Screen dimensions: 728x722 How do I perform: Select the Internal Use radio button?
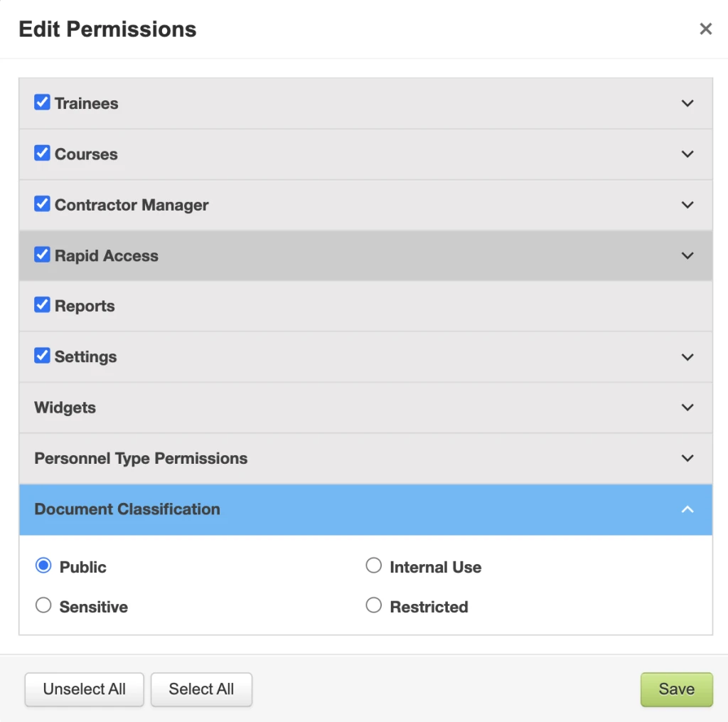pos(374,566)
